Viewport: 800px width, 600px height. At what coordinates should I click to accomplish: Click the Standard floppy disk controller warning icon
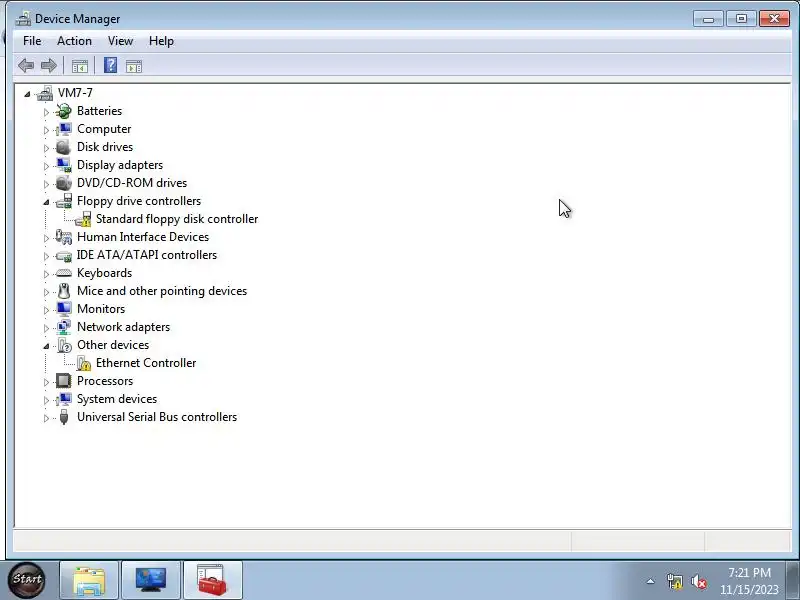point(83,219)
